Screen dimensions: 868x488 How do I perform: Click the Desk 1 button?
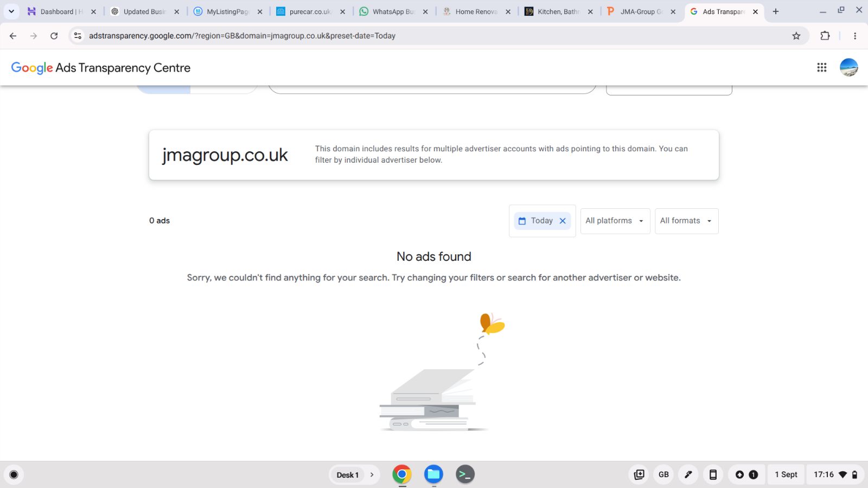(x=347, y=475)
